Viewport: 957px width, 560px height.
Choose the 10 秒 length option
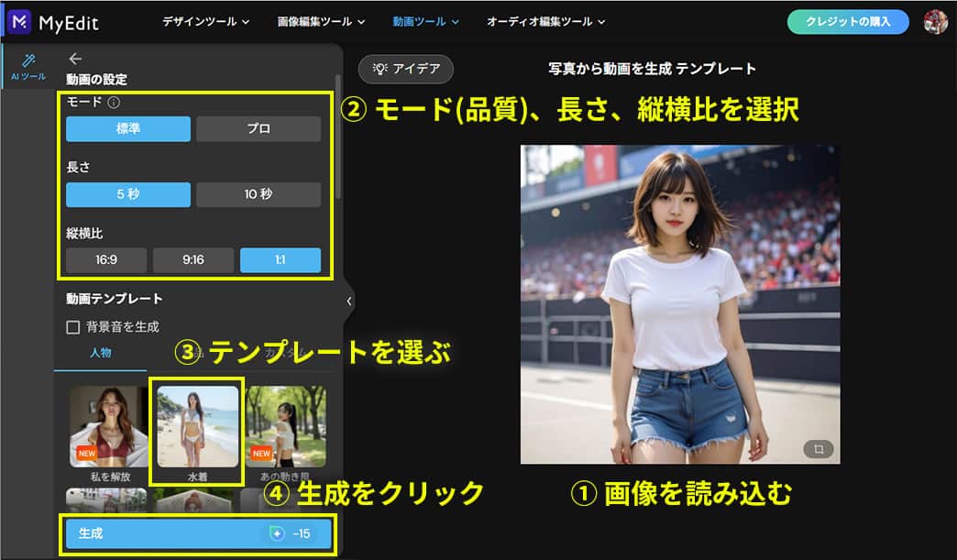258,195
